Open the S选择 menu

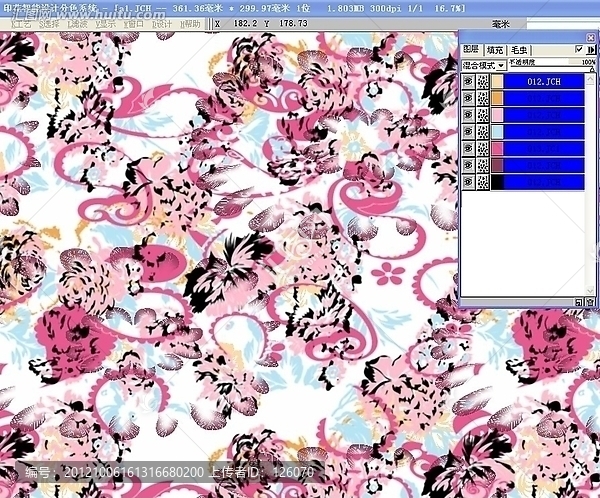tap(49, 24)
